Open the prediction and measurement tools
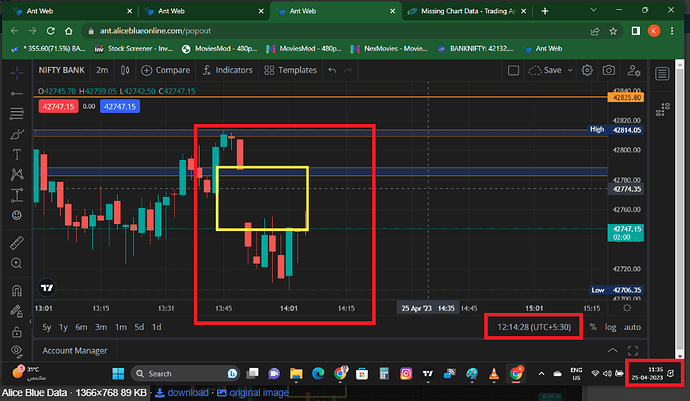This screenshot has height=401, width=690. click(17, 195)
